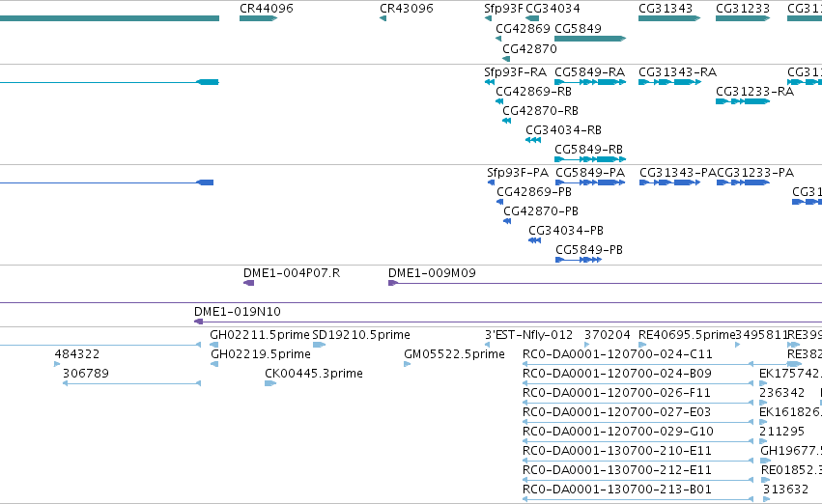Select transcript CG5849-RA label
The width and height of the screenshot is (822, 504).
point(590,71)
